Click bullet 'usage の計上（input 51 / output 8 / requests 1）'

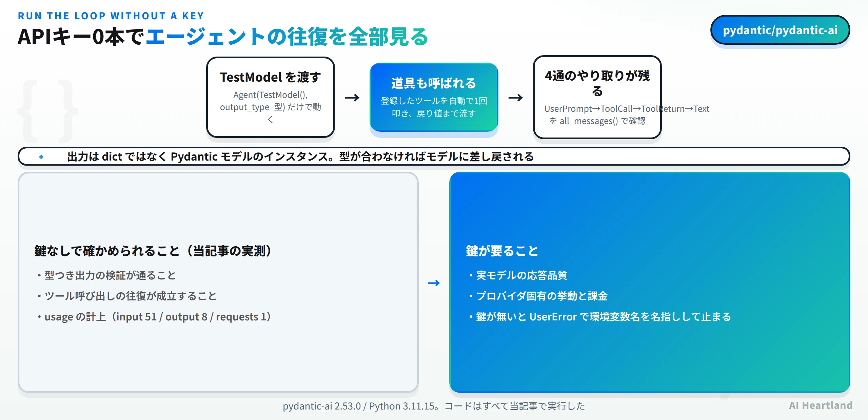[154, 316]
